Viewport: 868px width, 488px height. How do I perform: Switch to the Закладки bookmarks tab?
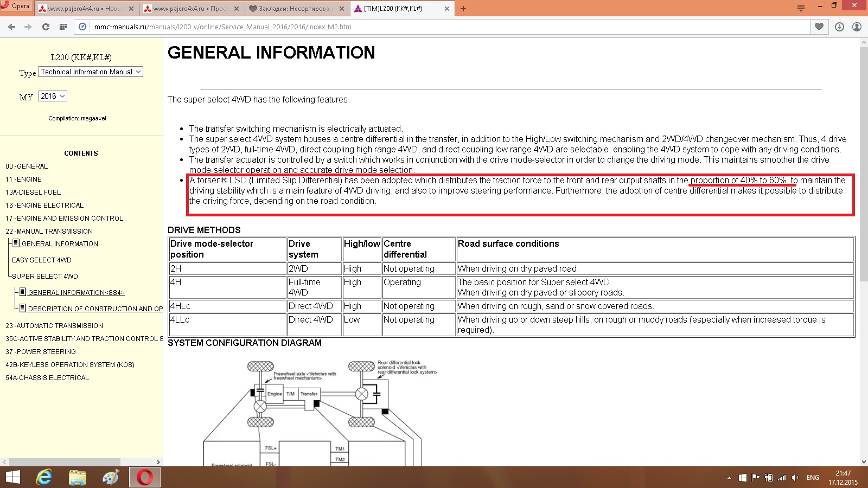point(295,9)
